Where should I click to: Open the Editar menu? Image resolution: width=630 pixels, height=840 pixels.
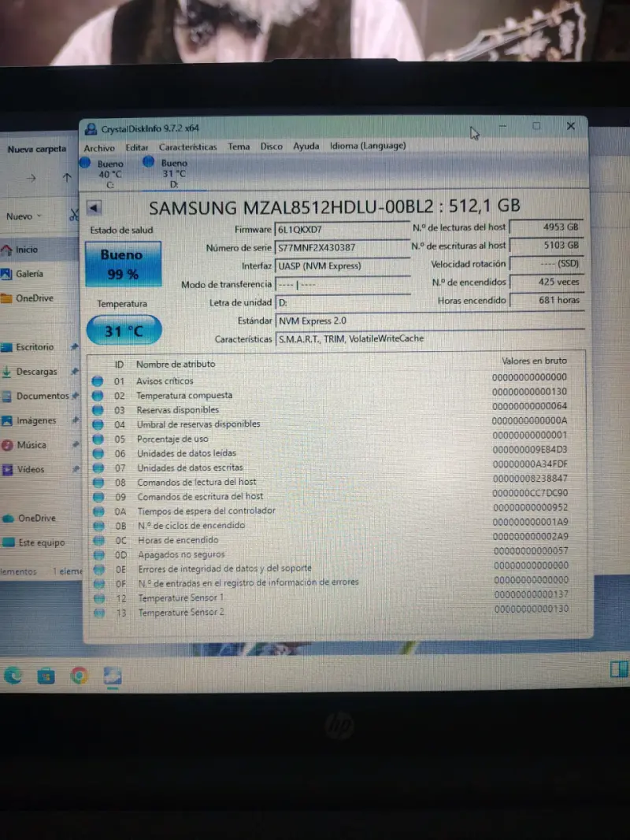point(136,147)
